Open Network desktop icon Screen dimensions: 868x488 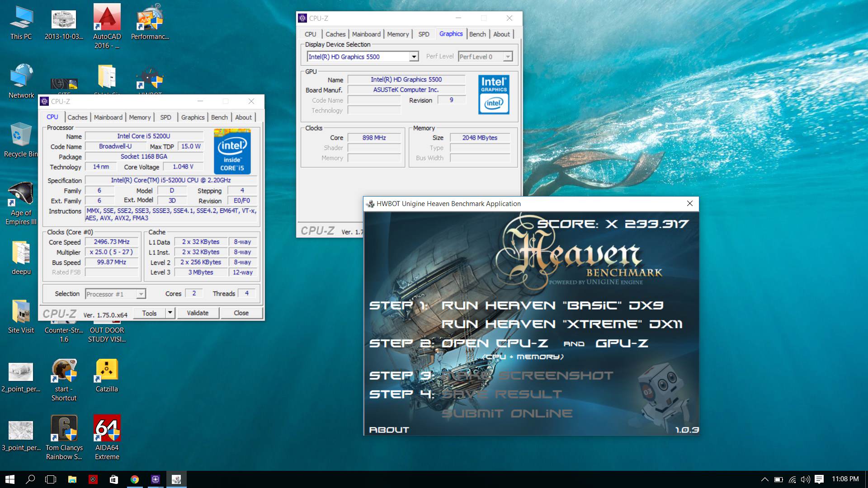coord(21,81)
